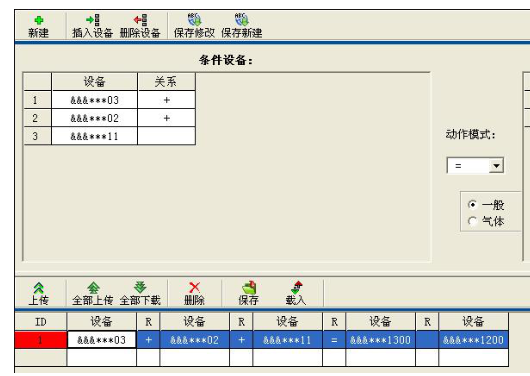Screen dimensions: 530x376
Task: Select the 一般 radio button
Action: (472, 205)
